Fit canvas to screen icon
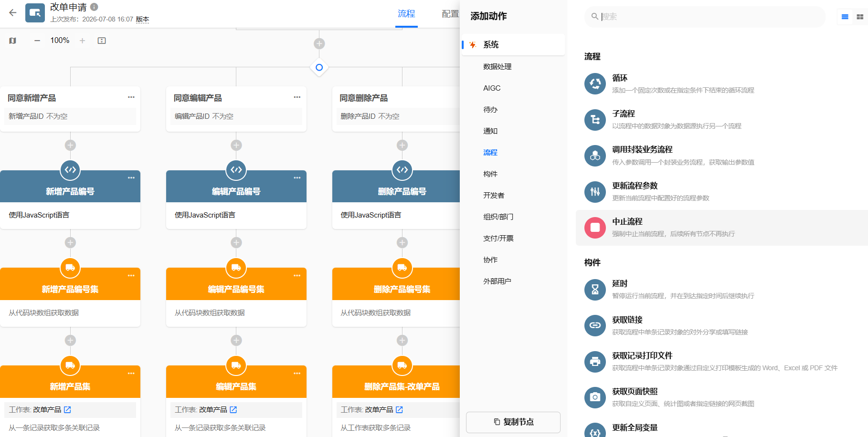 coord(102,41)
